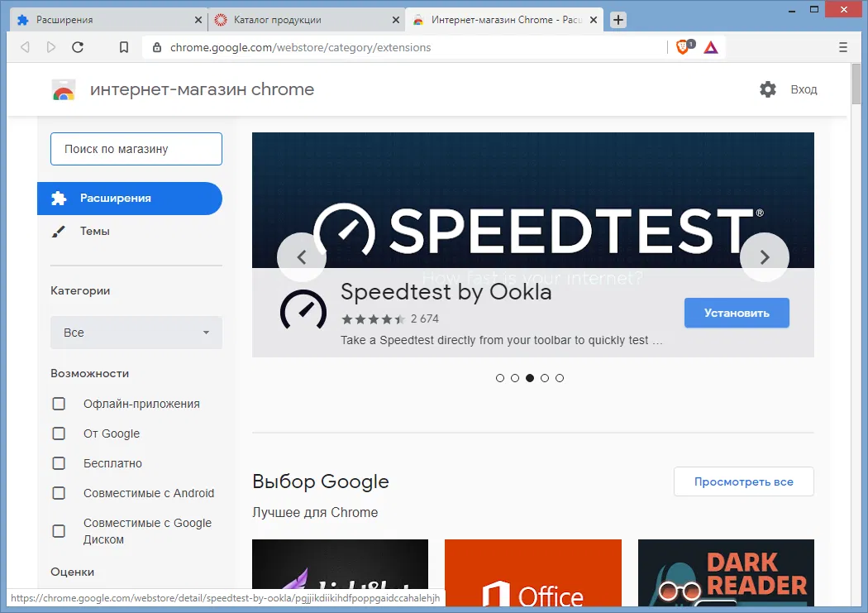The height and width of the screenshot is (613, 868).
Task: Check the Офлайн-приложения checkbox
Action: point(59,404)
